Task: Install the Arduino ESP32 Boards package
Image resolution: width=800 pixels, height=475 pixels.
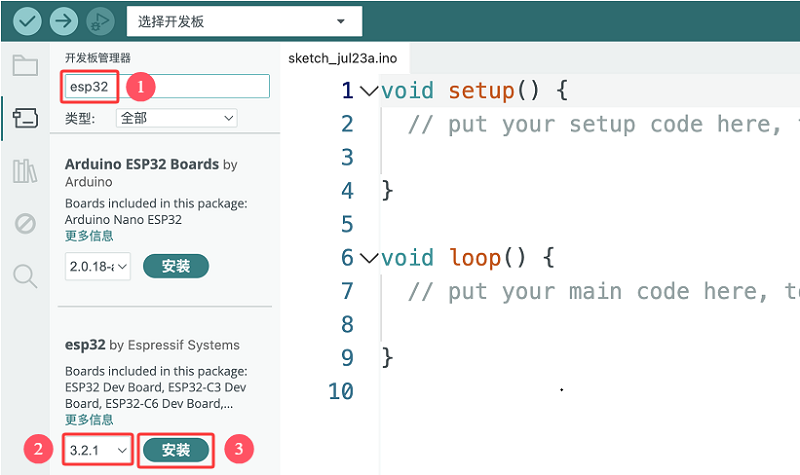Action: tap(176, 266)
